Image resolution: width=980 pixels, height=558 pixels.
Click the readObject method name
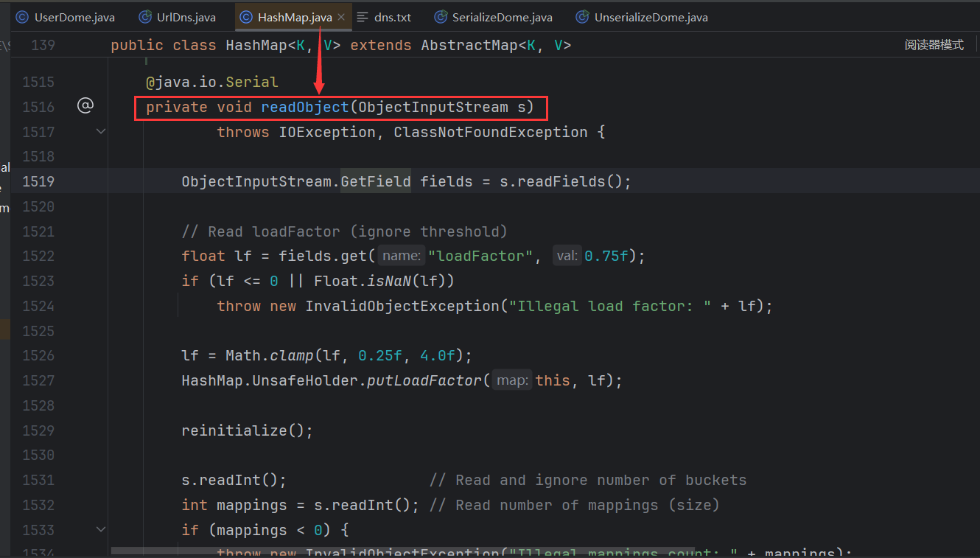pos(304,108)
